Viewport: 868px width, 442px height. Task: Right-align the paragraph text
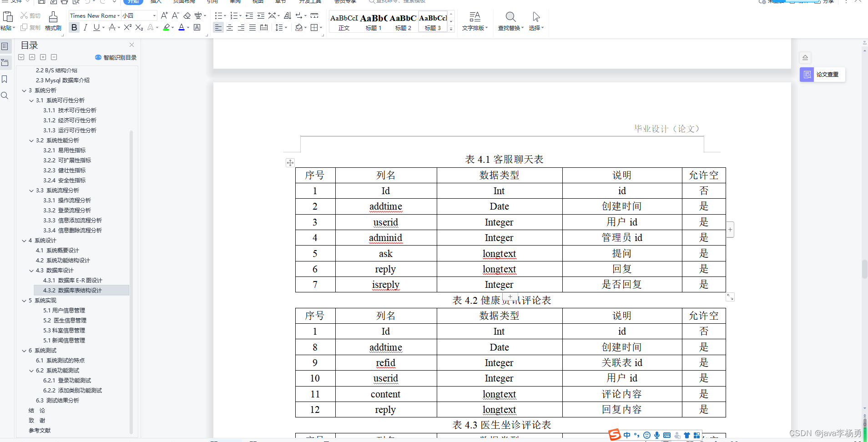tap(241, 28)
